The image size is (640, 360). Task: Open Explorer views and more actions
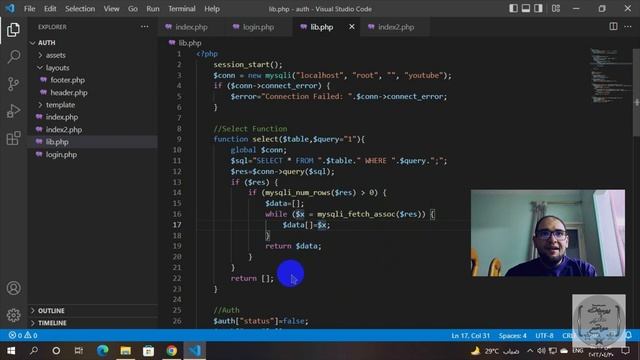click(144, 27)
